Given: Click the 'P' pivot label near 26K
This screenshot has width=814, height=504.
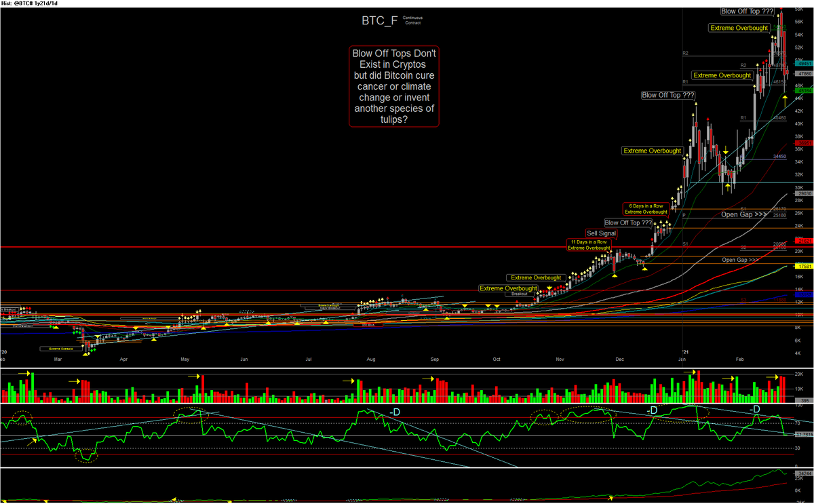Looking at the screenshot, I should pyautogui.click(x=684, y=214).
